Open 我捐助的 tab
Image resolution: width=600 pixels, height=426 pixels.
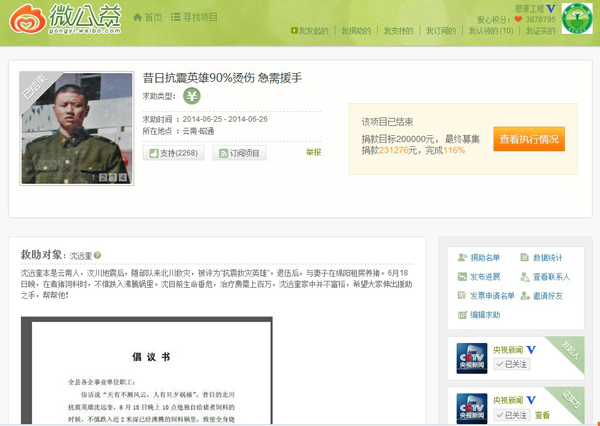coord(356,31)
